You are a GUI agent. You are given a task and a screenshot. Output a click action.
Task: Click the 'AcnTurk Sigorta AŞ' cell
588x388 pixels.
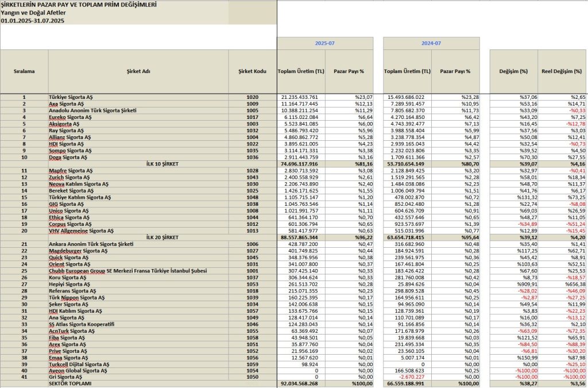[138, 331]
